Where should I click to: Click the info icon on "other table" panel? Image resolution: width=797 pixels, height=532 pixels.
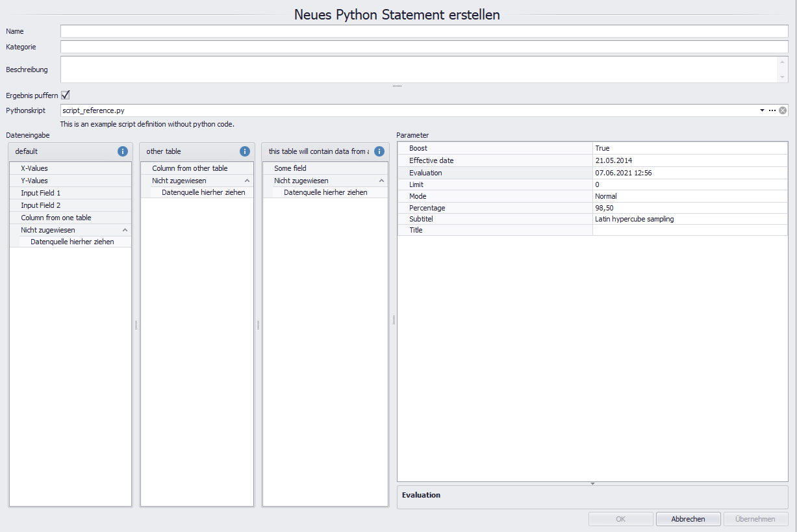click(x=245, y=151)
